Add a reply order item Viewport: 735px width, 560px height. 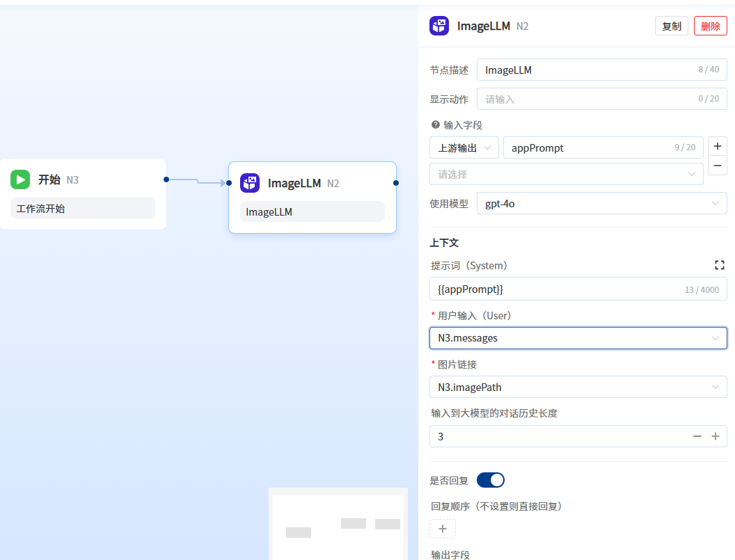[443, 529]
